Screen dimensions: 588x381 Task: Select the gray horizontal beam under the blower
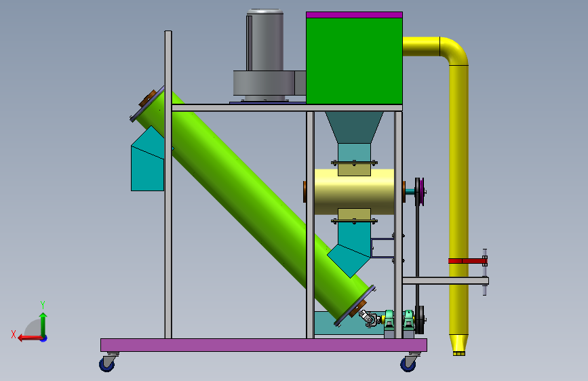287,108
